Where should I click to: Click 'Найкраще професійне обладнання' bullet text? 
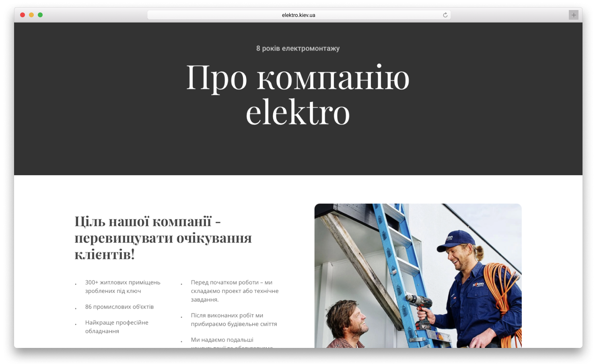point(117,327)
